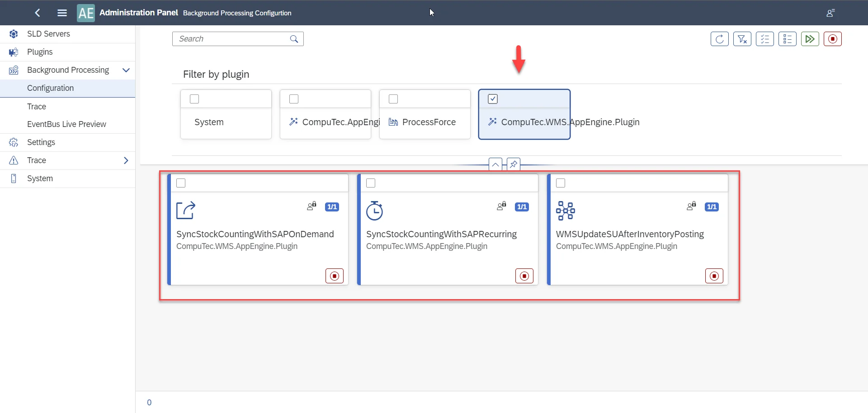Clear filters using the filter-x icon

[742, 39]
